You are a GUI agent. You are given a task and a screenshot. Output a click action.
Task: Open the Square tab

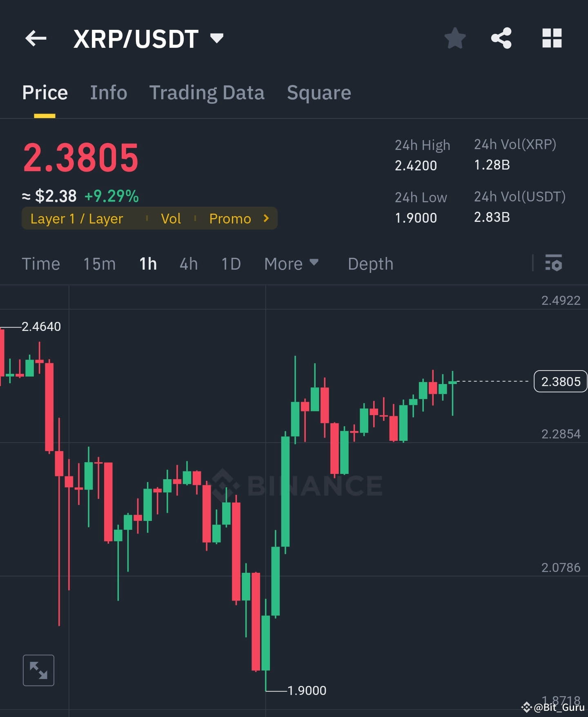[319, 93]
